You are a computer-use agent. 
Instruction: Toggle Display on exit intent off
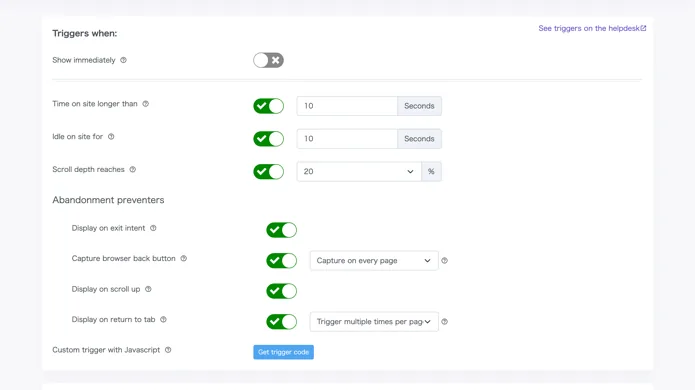(x=281, y=230)
